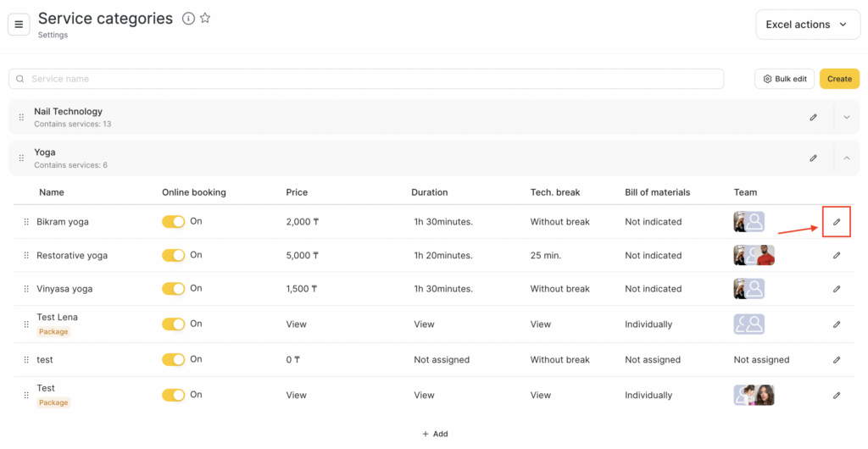
Task: View price for Test Lena package
Action: coord(297,324)
